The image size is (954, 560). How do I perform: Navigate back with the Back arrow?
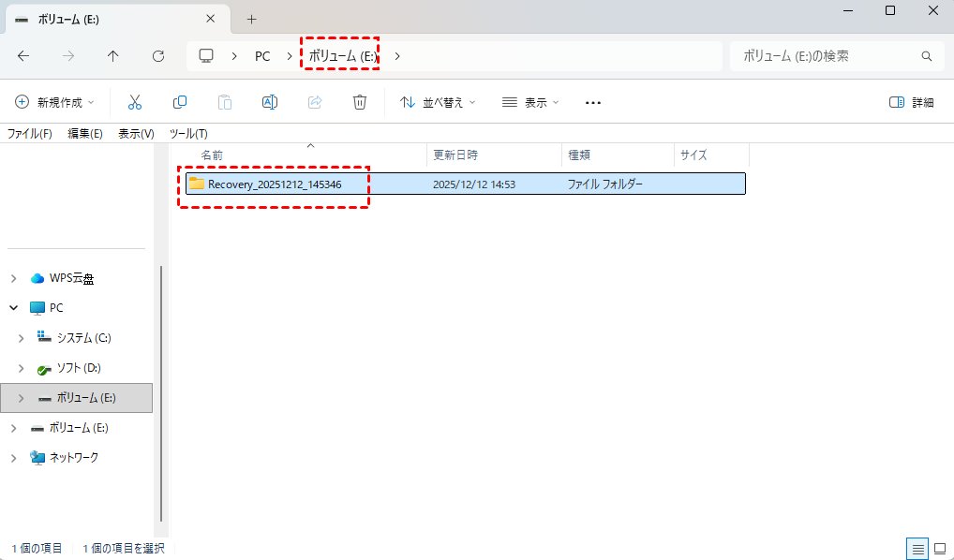[x=23, y=56]
